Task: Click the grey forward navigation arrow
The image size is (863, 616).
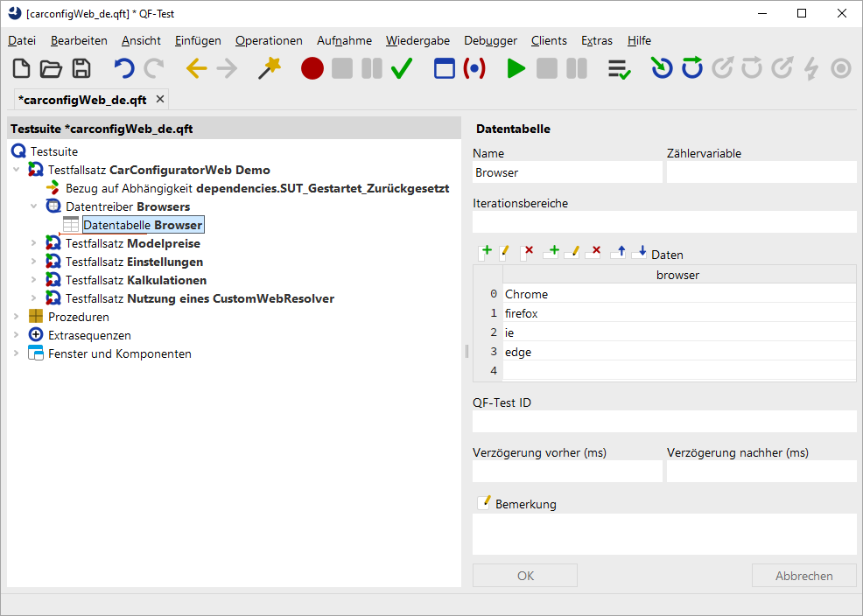Action: pyautogui.click(x=227, y=69)
